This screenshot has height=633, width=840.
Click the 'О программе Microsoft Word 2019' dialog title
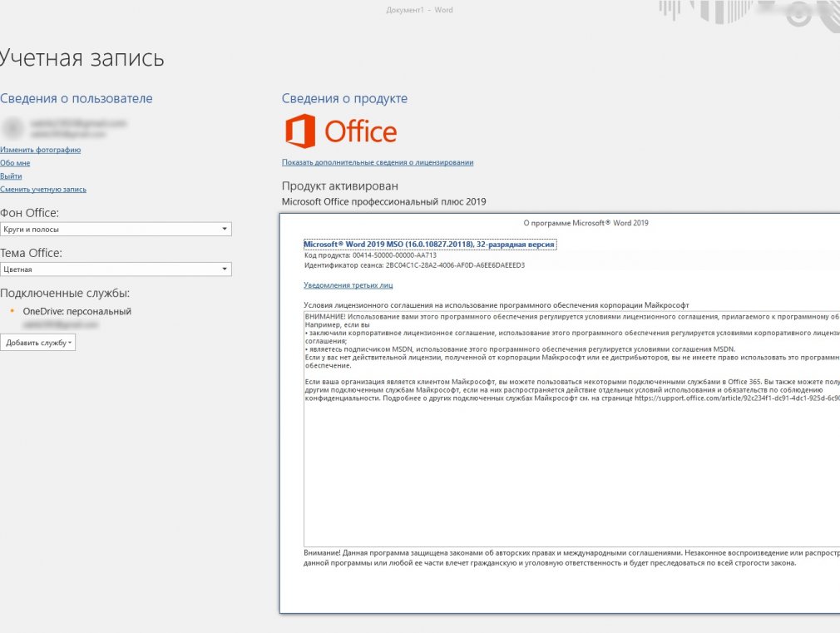click(586, 223)
